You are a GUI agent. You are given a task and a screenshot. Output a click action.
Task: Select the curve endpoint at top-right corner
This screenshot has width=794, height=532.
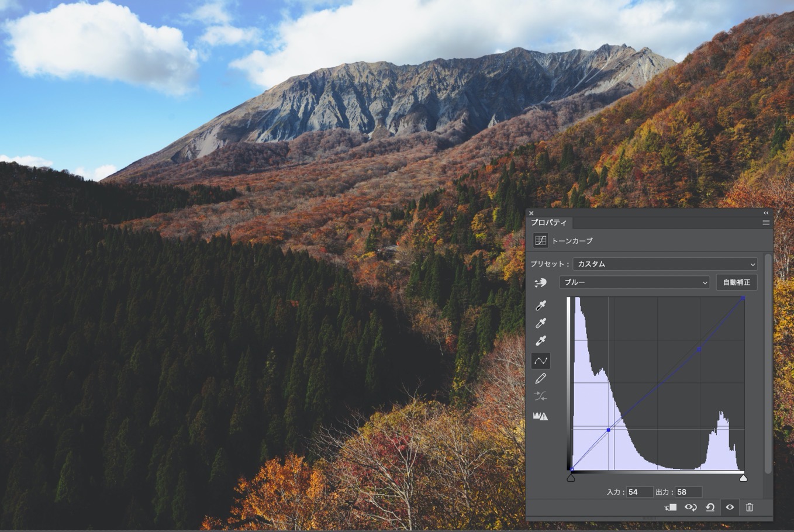click(743, 299)
